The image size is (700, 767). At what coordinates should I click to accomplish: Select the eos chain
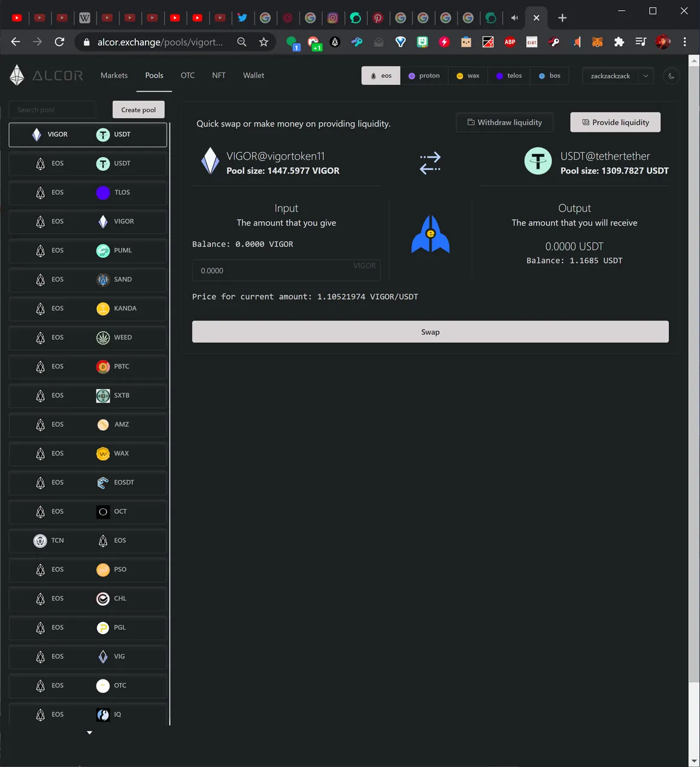(381, 76)
